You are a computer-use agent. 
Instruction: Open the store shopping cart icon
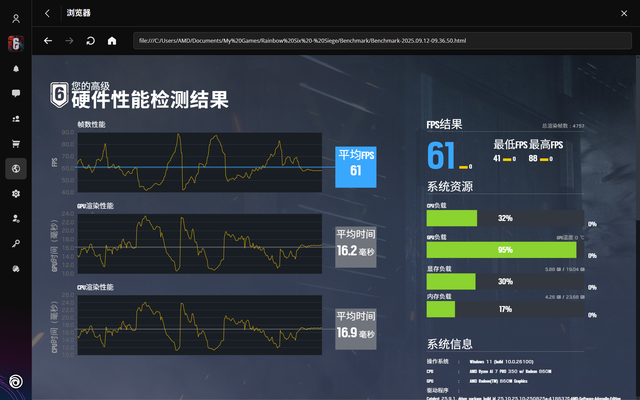(16, 144)
